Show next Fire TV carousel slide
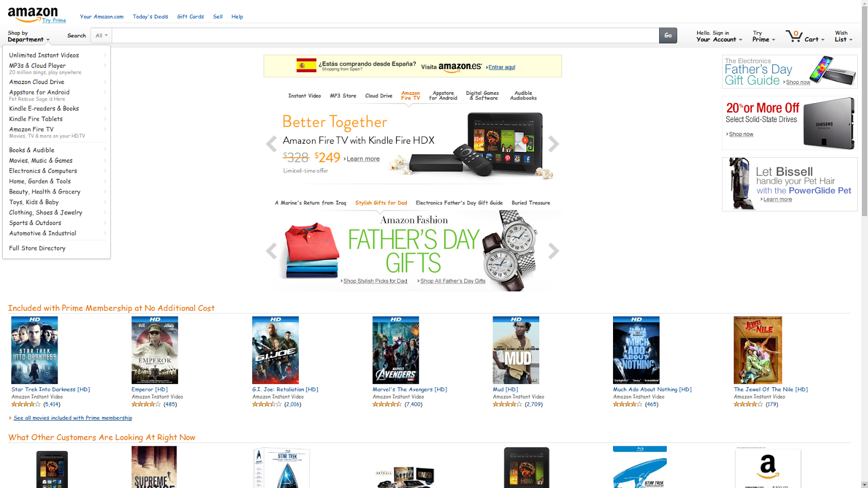 [553, 144]
